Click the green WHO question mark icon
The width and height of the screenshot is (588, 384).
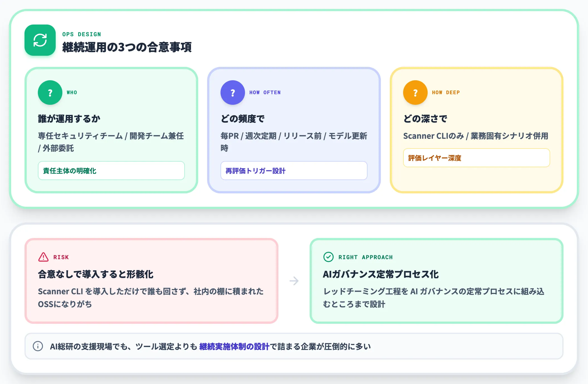[50, 93]
